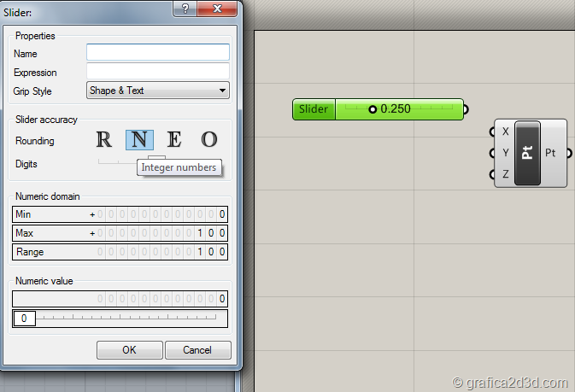Screen dimensions: 575x392
Task: Click the Min numeric domain value row
Action: (x=120, y=214)
